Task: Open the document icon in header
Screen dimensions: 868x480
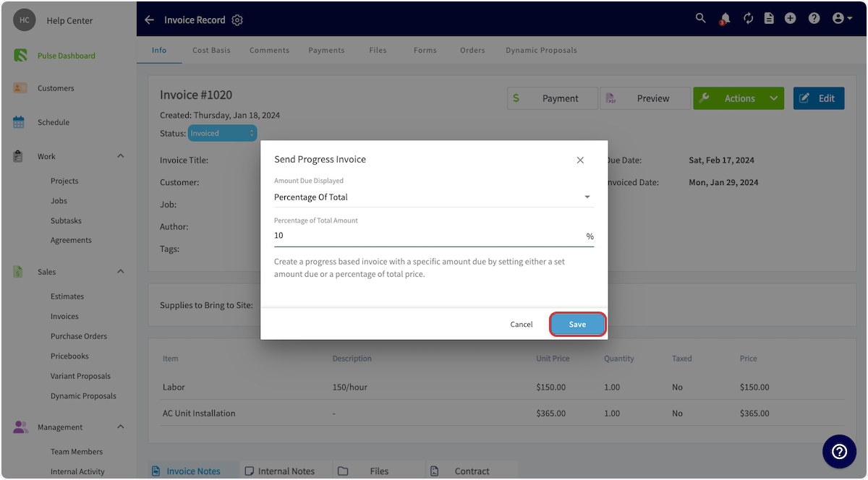Action: [x=769, y=19]
